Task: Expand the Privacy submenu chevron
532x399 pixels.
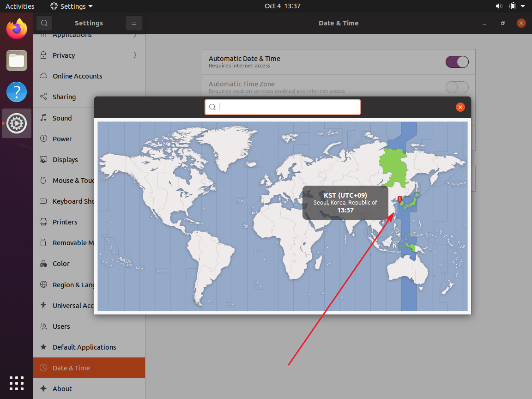Action: point(135,55)
